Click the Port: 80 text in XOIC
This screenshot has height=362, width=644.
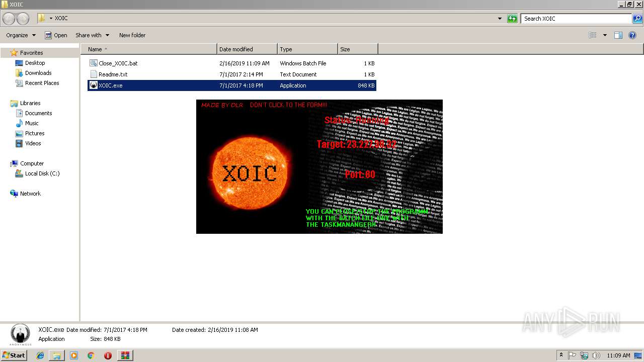(360, 174)
